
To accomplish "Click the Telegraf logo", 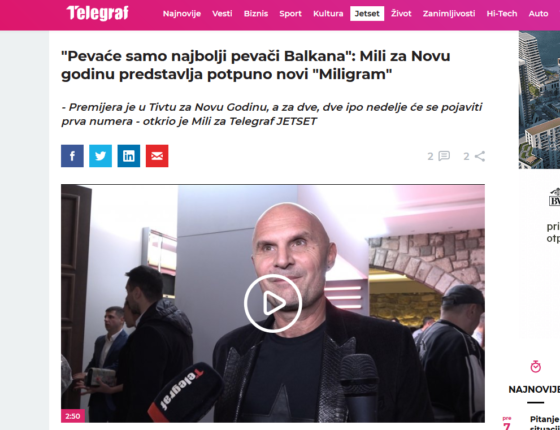I will tap(98, 14).
